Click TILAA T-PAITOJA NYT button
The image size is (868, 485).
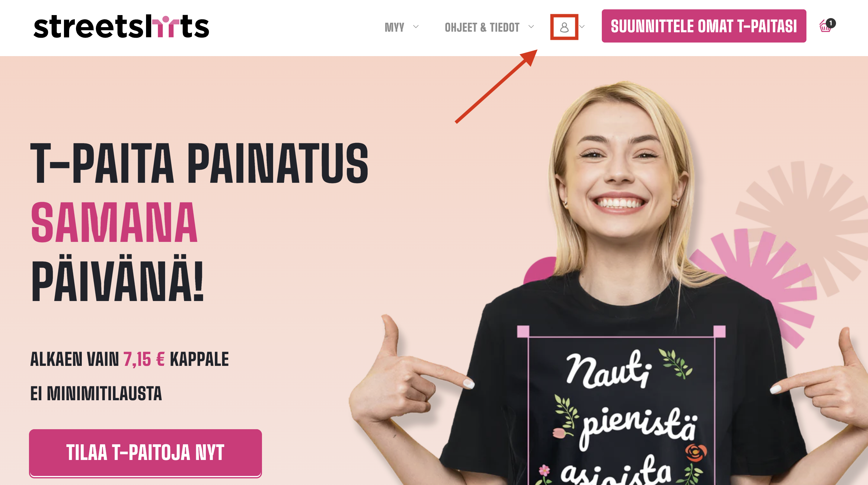click(x=145, y=453)
